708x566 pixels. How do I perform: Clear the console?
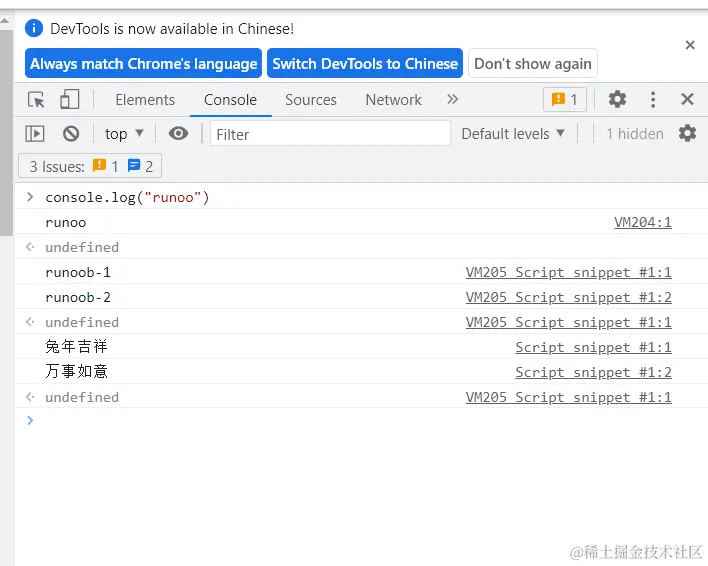coord(71,134)
